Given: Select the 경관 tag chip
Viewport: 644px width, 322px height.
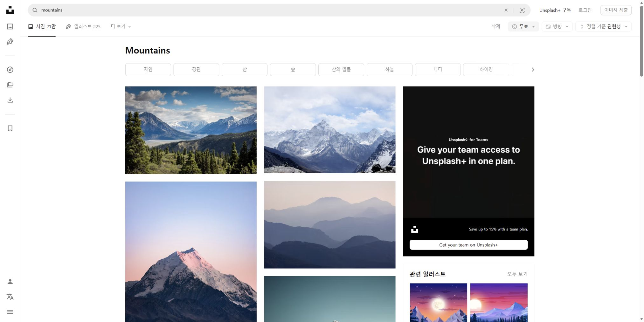Looking at the screenshot, I should (x=196, y=70).
